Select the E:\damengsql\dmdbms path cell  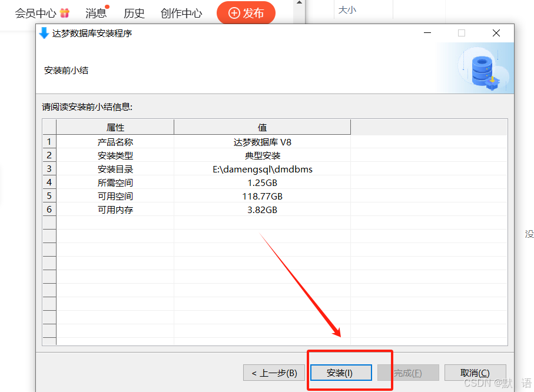(x=262, y=170)
